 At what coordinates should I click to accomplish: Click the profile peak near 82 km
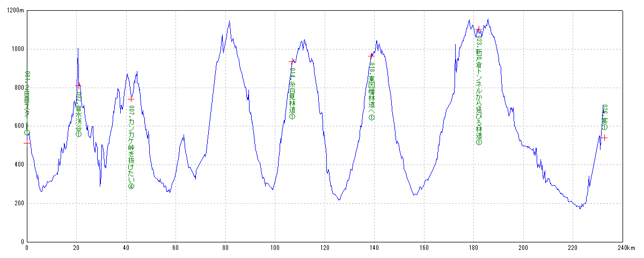(230, 21)
